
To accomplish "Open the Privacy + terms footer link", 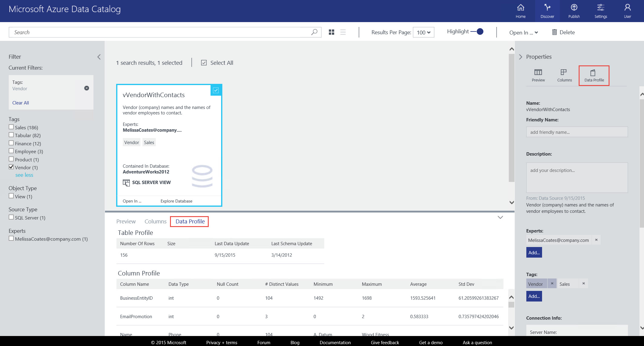I will click(222, 342).
